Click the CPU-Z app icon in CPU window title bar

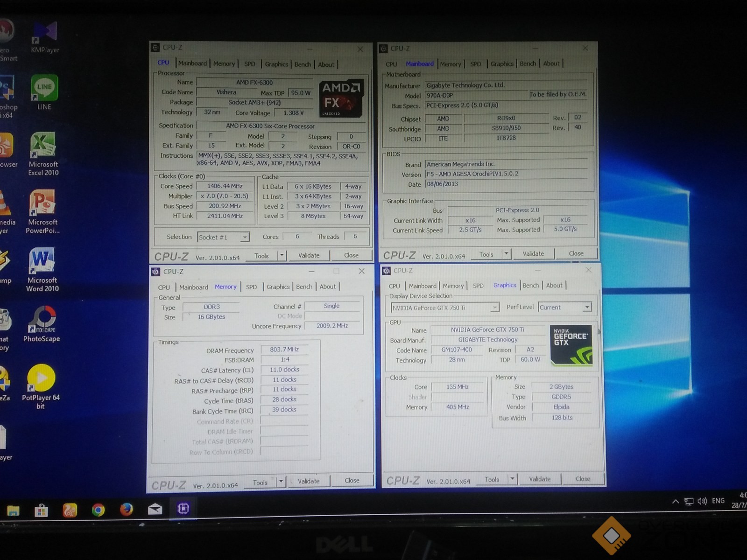tap(155, 48)
